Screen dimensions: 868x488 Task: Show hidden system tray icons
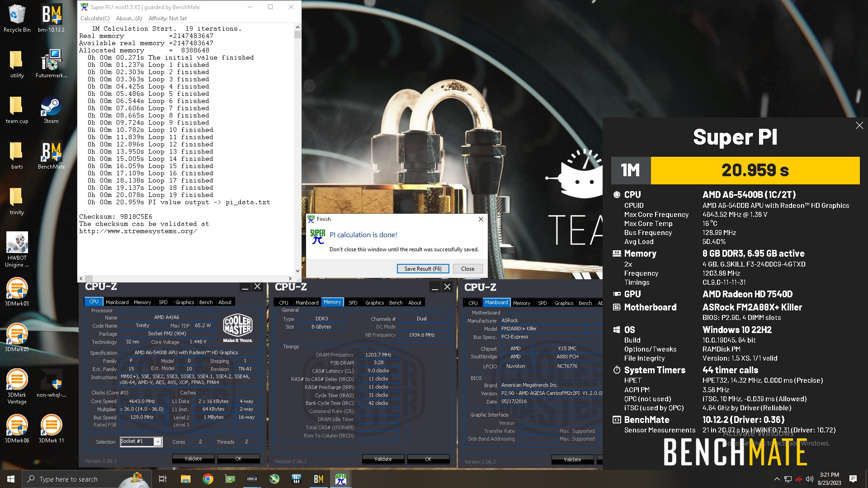click(x=777, y=479)
